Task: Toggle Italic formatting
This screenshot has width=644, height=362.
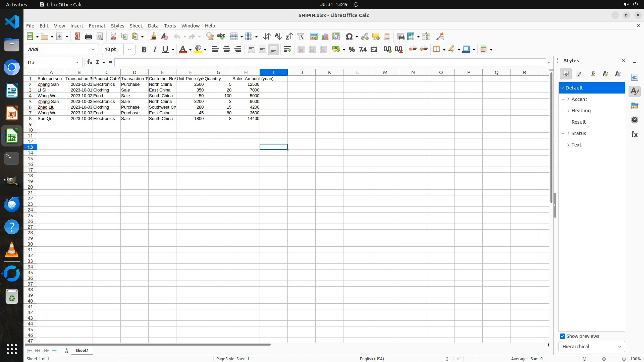Action: click(x=155, y=50)
